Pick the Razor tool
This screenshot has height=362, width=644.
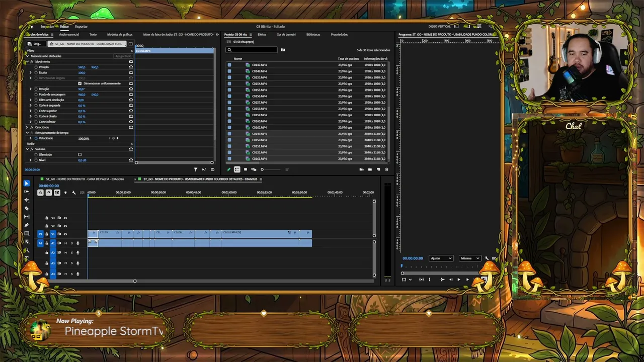(x=27, y=208)
